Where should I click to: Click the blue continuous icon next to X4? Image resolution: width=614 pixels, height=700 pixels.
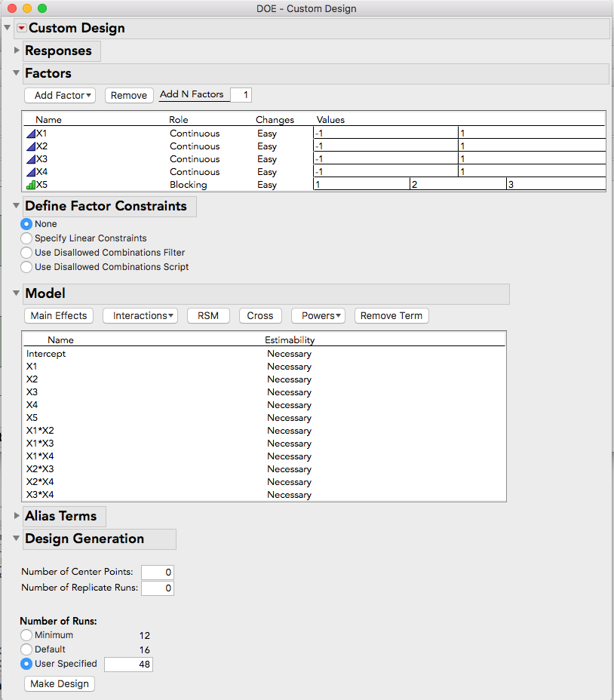31,172
